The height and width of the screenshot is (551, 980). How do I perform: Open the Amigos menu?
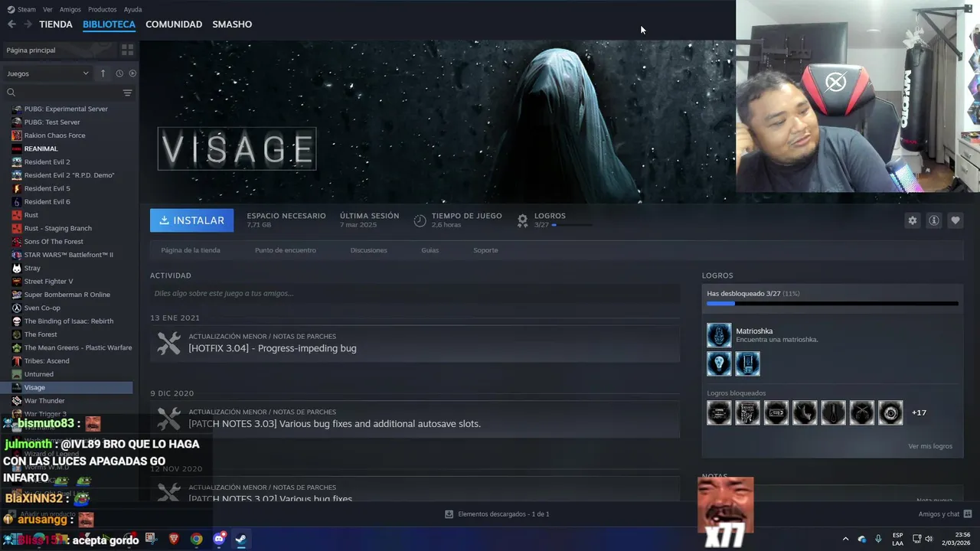70,9
